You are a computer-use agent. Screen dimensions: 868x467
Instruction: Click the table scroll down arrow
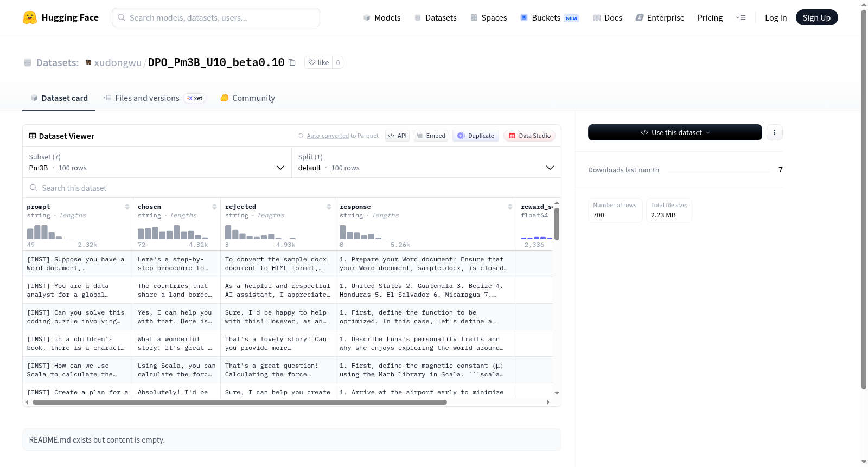click(x=557, y=393)
